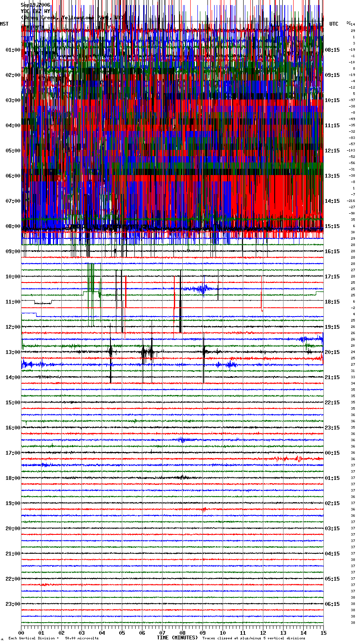Screen dimensions: 357x644
Task: Click the 17:15 UTC time label
Action: tap(332, 277)
